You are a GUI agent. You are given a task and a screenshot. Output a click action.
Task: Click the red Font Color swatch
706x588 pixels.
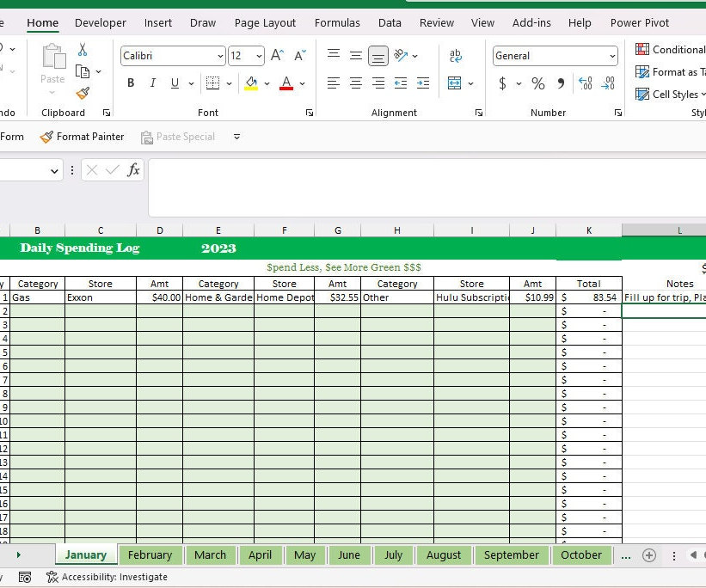click(285, 83)
